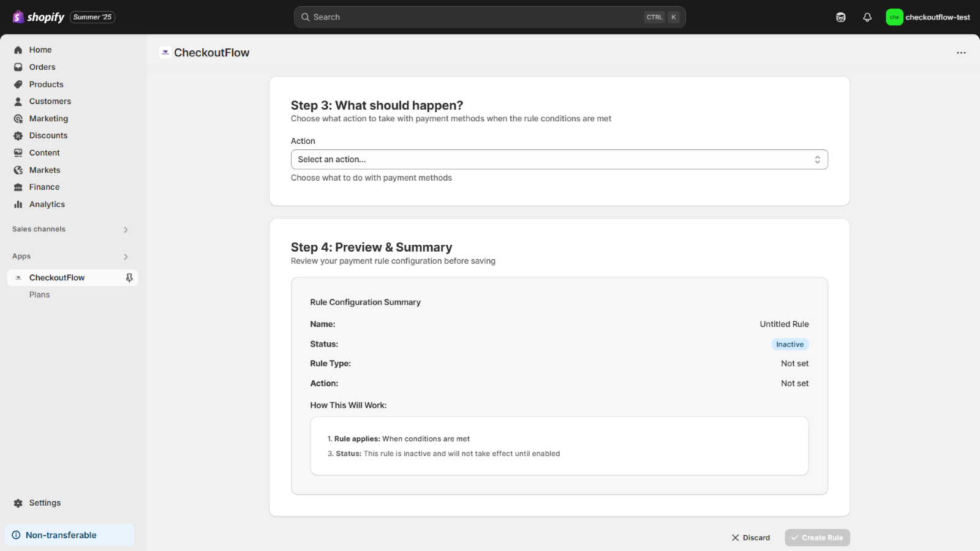
Task: Click the rule inactive status explanation line
Action: click(443, 454)
